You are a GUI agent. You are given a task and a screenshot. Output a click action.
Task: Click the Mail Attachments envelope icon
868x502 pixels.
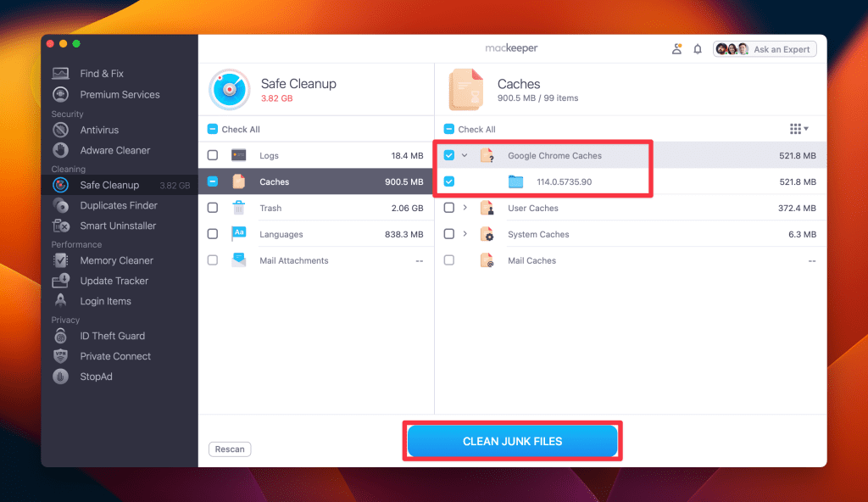click(x=238, y=259)
